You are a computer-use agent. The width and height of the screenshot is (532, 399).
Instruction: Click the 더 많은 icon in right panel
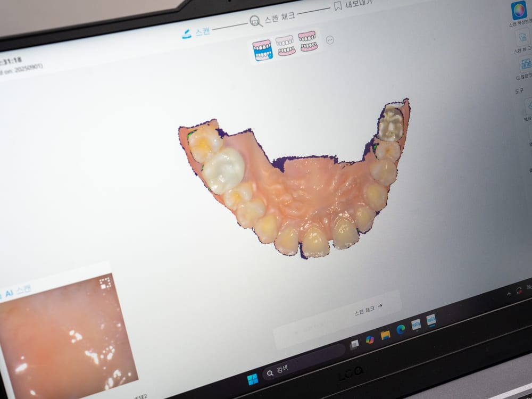click(526, 64)
